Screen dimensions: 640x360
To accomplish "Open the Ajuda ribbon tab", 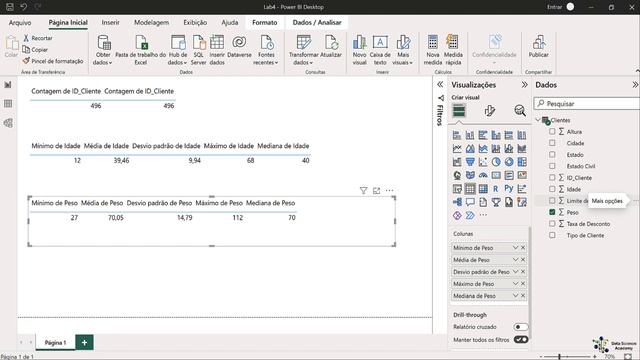I will [x=230, y=22].
